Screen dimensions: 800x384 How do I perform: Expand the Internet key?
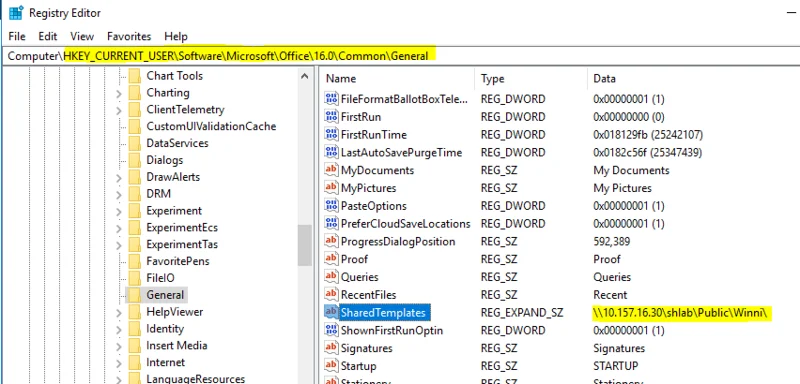point(119,363)
